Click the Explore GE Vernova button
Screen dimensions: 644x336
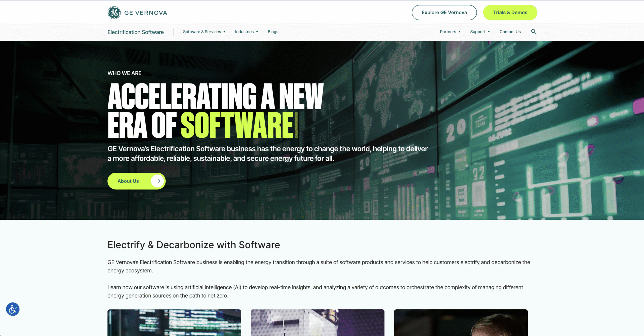coord(444,12)
